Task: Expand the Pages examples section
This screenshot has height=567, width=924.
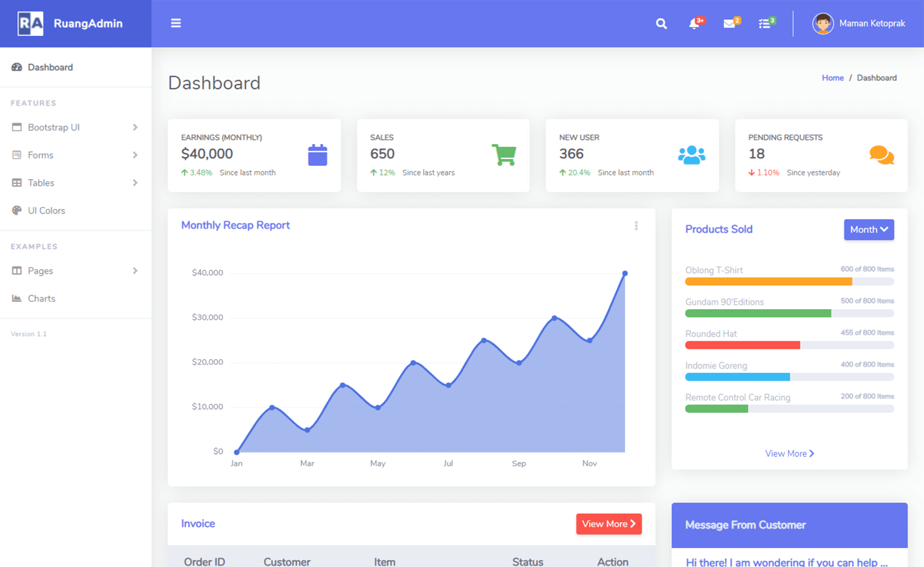Action: click(x=75, y=271)
